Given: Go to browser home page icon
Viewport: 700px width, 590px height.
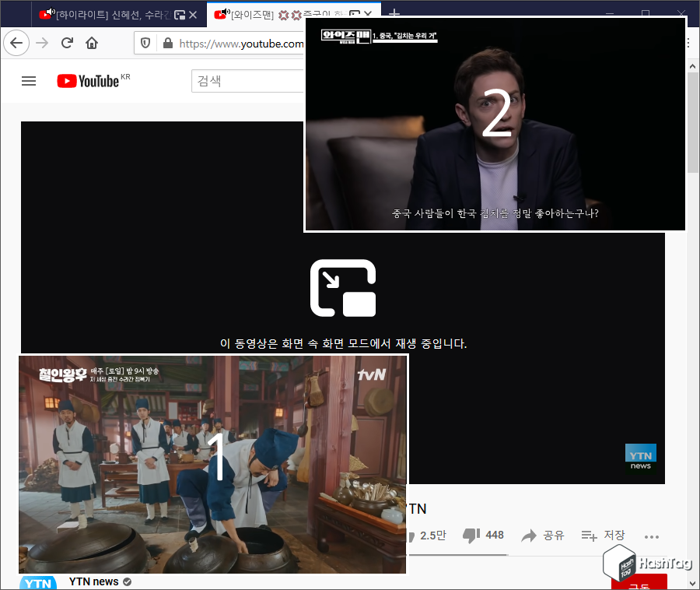Looking at the screenshot, I should 93,43.
